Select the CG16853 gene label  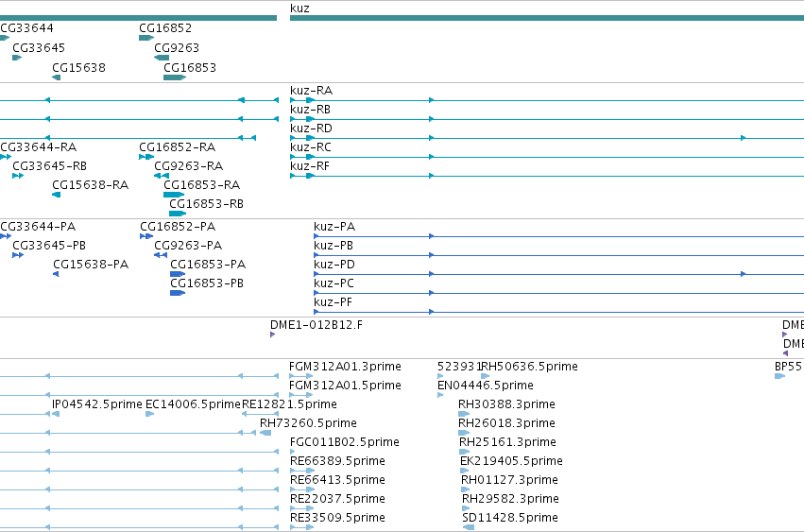190,68
